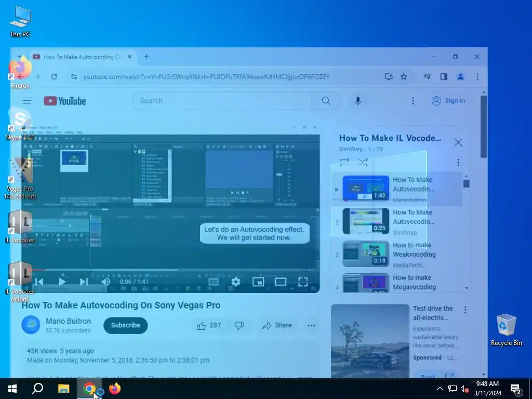
Task: Bookmark this tab with star icon
Action: [x=403, y=77]
